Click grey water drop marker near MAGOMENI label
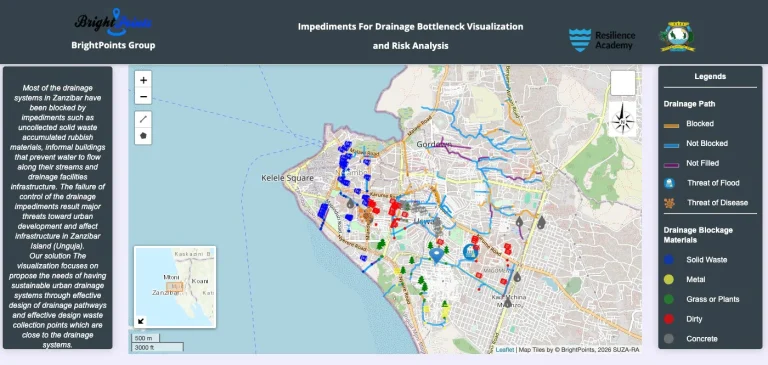The image size is (768, 365). pyautogui.click(x=517, y=277)
